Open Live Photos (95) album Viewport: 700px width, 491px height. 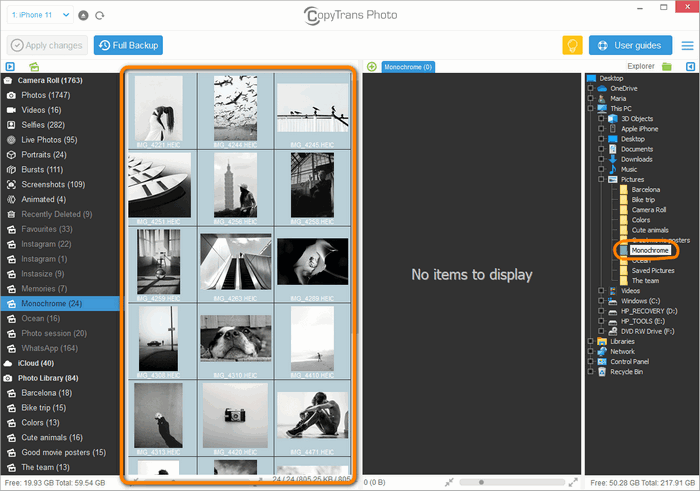click(49, 140)
